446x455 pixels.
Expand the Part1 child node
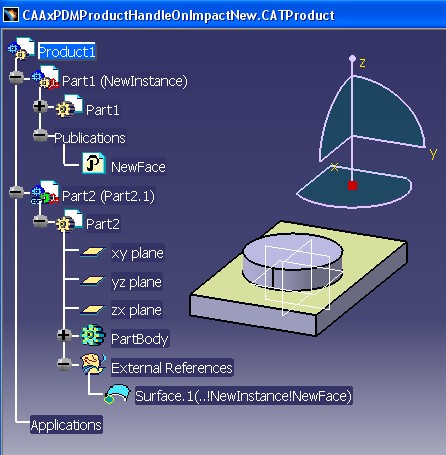pyautogui.click(x=40, y=106)
